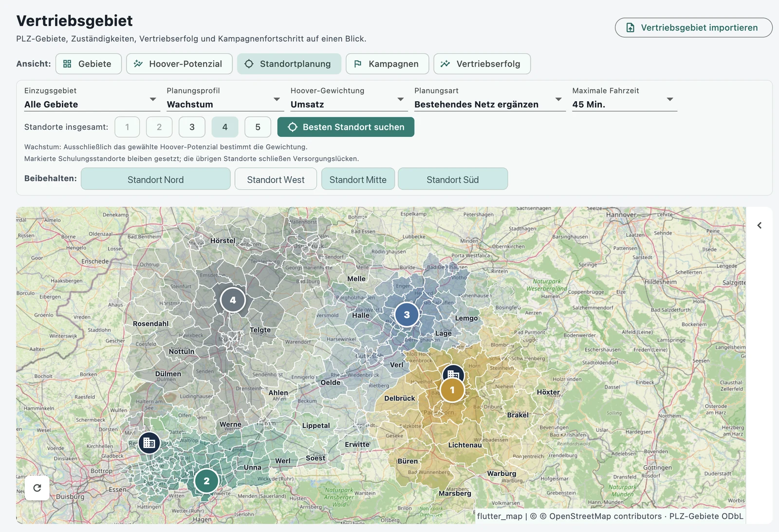This screenshot has height=532, width=779.
Task: Click the Hannover label on the map
Action: (x=621, y=215)
